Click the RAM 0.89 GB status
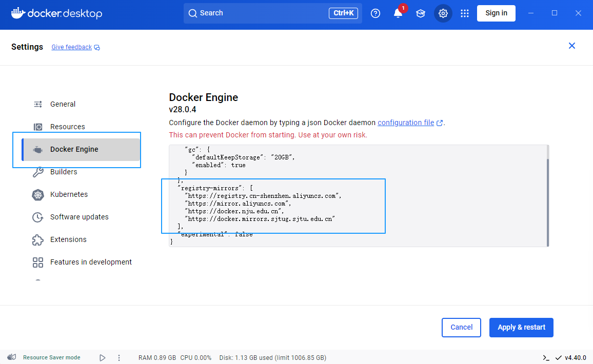 pos(157,358)
